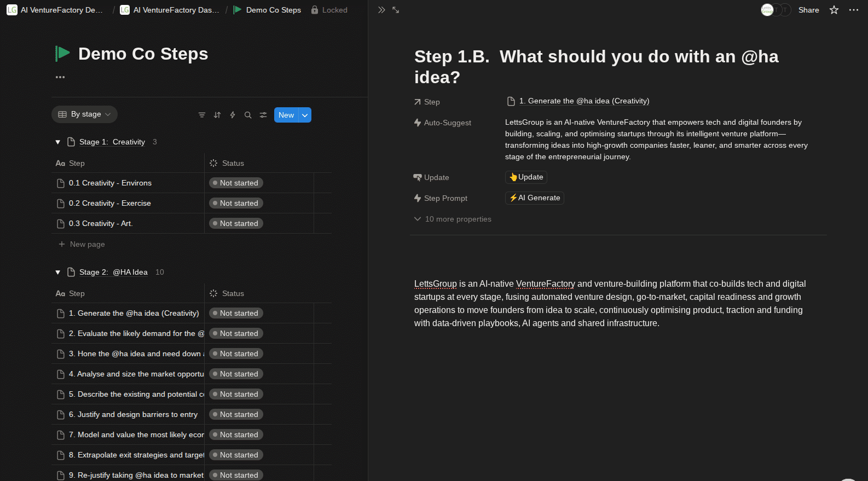
Task: Open row 8. Extrapolate exit strategies
Action: click(136, 455)
